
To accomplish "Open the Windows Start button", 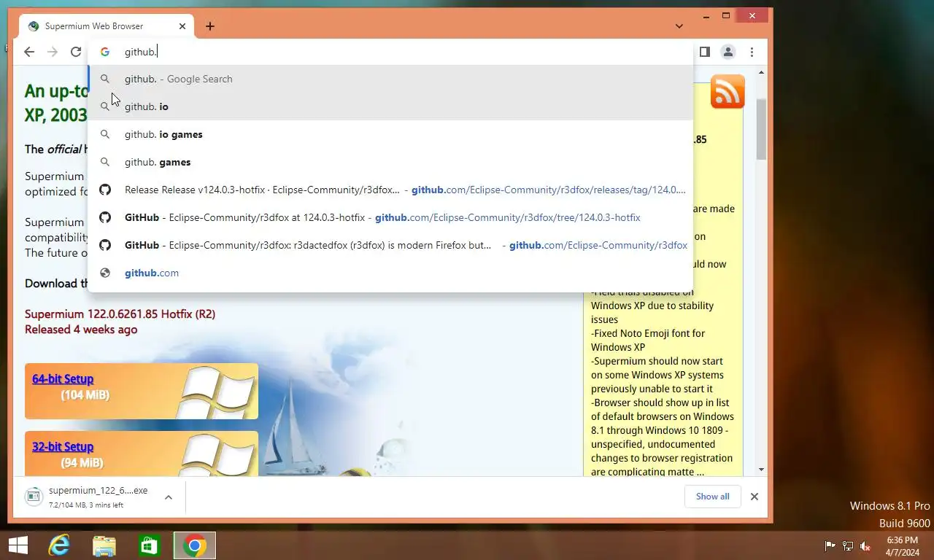I will click(x=18, y=545).
